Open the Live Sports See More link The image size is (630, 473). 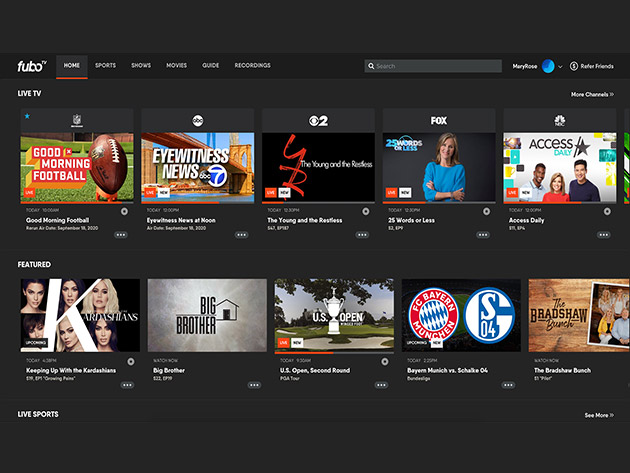tap(599, 415)
